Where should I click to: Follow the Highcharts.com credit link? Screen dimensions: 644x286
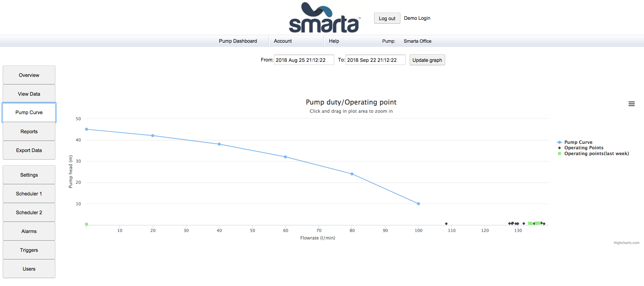(x=626, y=243)
